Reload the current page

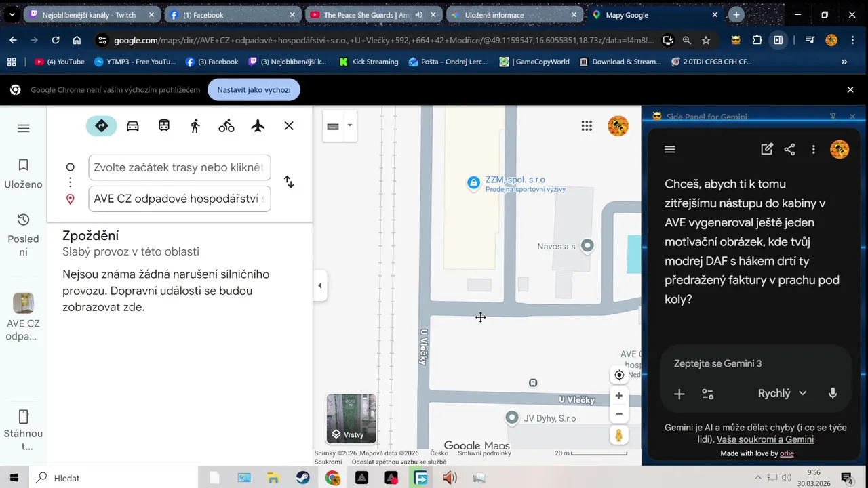coord(56,40)
